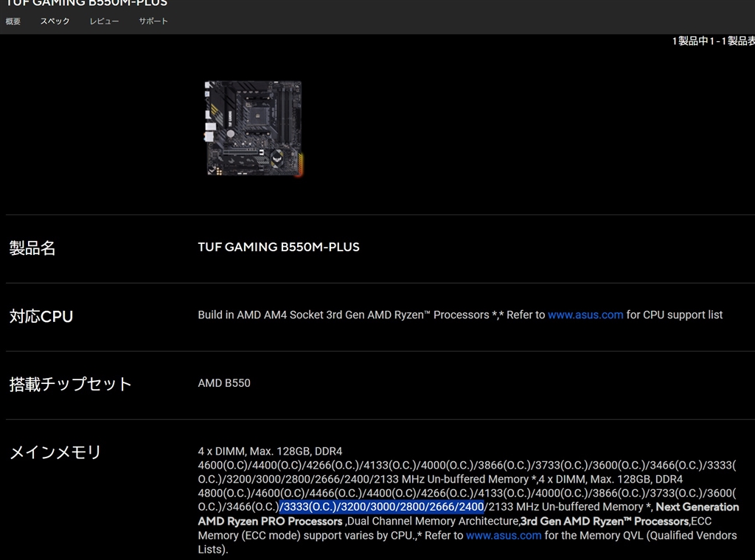Click 'AMD Ryzen PRO Processors' bold text
Screen dimensions: 755x560
pyautogui.click(x=270, y=521)
